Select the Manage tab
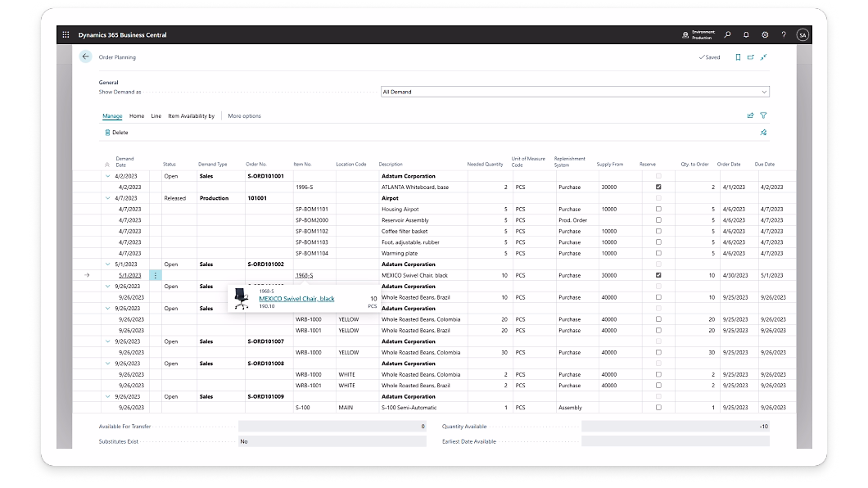Screen dimensions: 868x488 tap(112, 116)
